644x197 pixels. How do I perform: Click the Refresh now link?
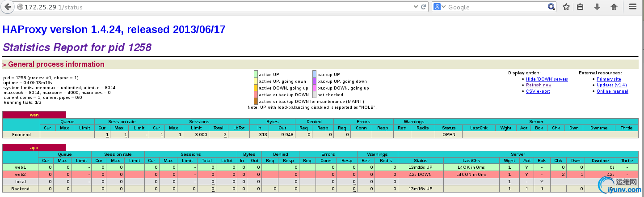coord(539,85)
